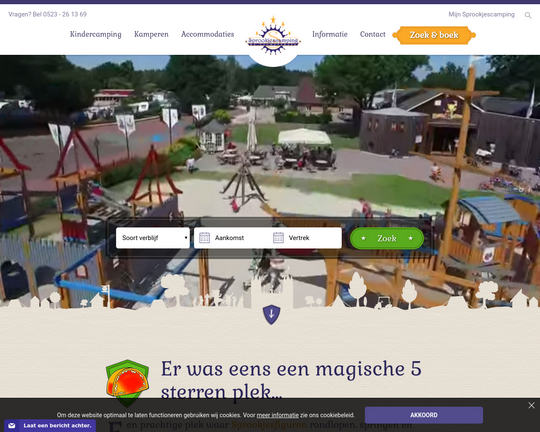Click the scroll-down shield arrow icon
The width and height of the screenshot is (540, 432).
coord(271,314)
